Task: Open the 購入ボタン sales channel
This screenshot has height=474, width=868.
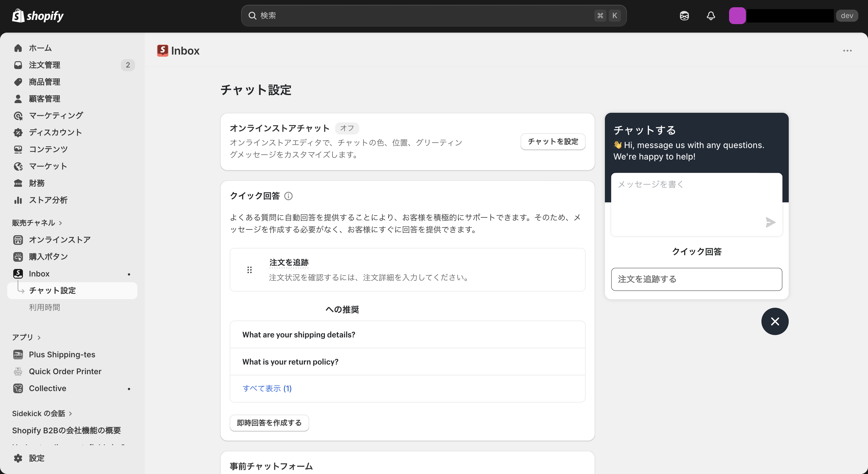Action: pos(48,256)
